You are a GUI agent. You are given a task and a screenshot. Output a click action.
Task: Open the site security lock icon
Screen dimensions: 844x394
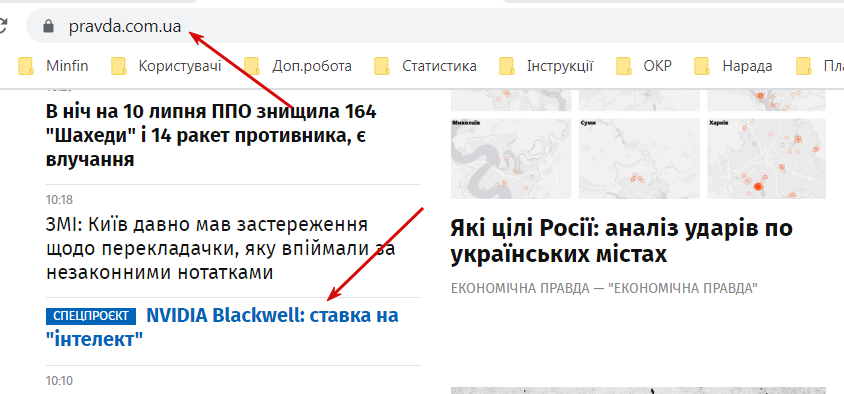click(48, 26)
